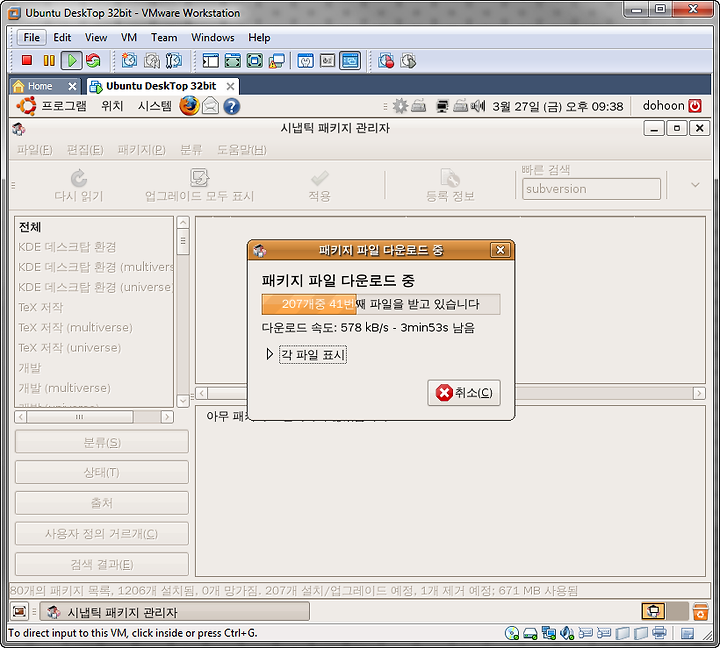
Task: Click the category list vertical scrollbar
Action: tap(183, 311)
